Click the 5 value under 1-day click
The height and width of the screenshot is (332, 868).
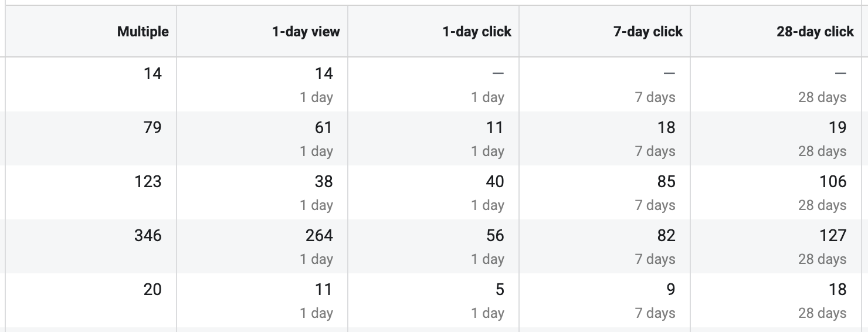(500, 289)
